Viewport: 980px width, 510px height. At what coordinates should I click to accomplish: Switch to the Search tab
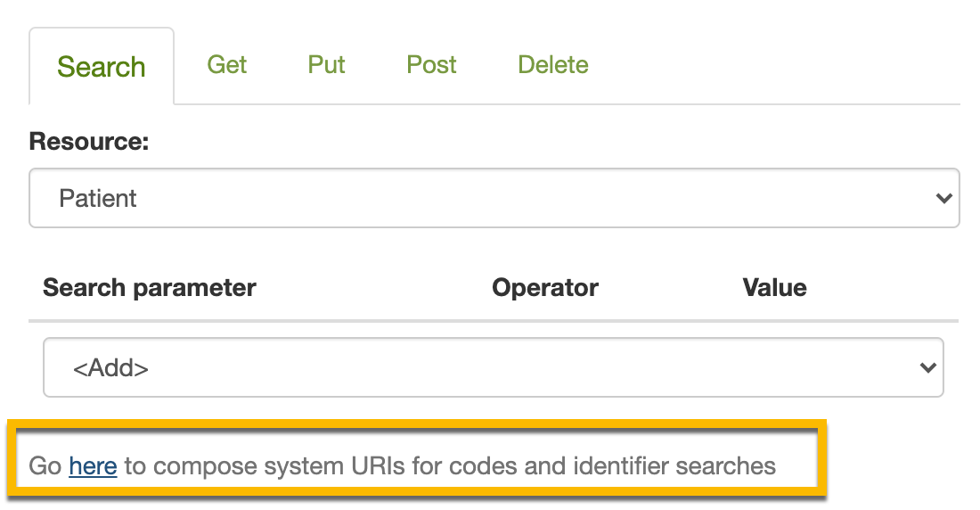(102, 66)
